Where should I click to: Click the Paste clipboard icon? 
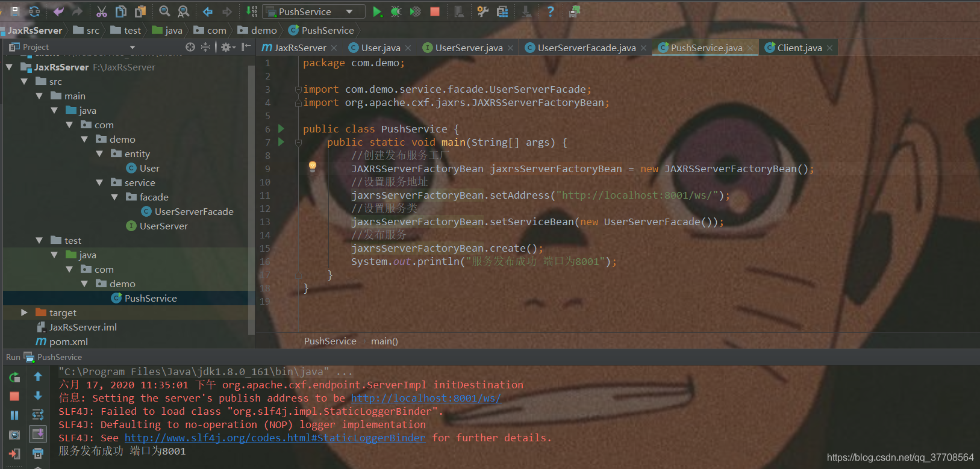[x=140, y=11]
